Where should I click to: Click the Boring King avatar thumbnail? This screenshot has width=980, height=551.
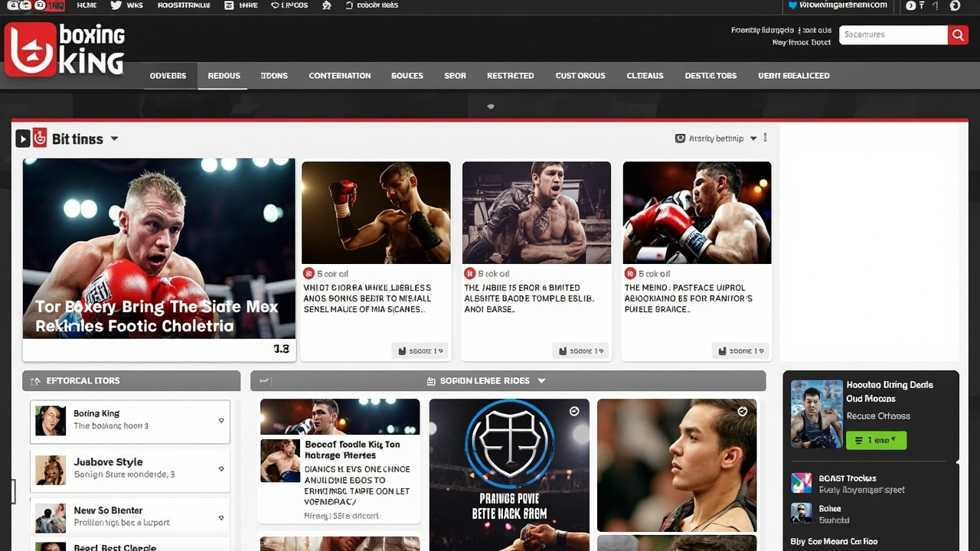point(51,420)
